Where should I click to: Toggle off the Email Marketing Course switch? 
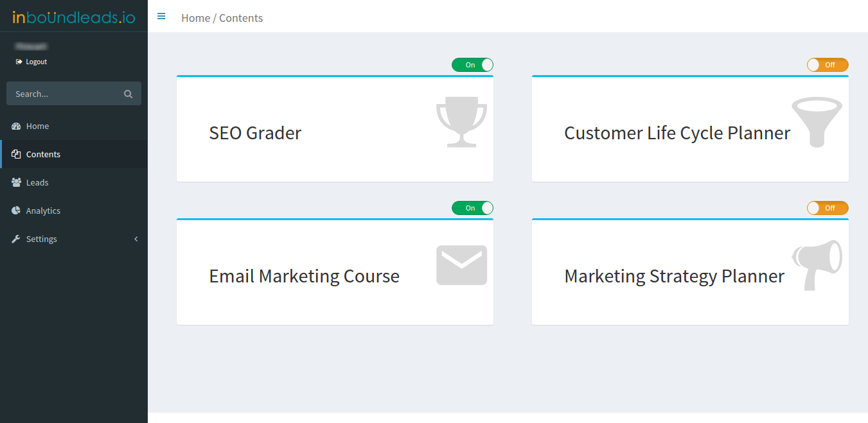pyautogui.click(x=472, y=208)
